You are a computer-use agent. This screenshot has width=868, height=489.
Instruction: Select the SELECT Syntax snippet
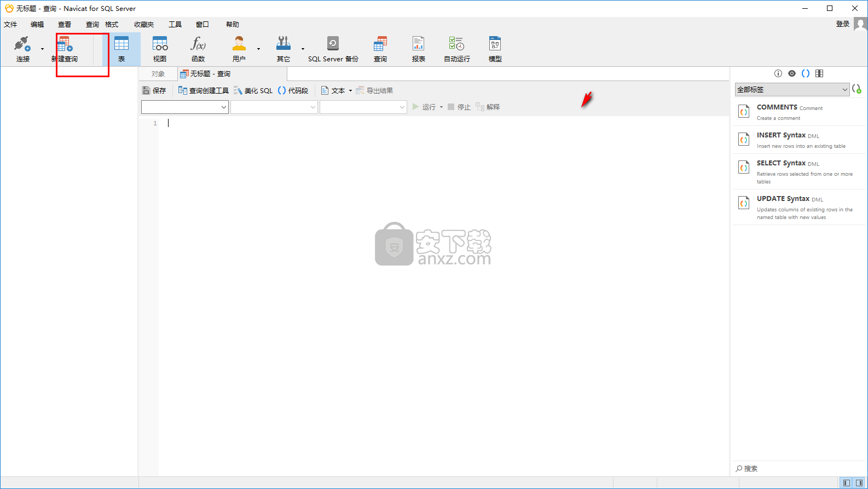coord(799,172)
